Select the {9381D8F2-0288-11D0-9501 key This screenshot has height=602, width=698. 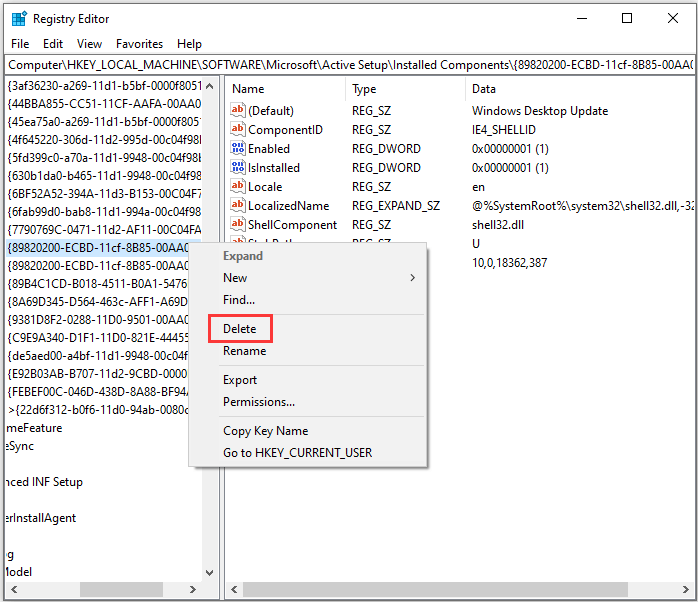click(97, 320)
